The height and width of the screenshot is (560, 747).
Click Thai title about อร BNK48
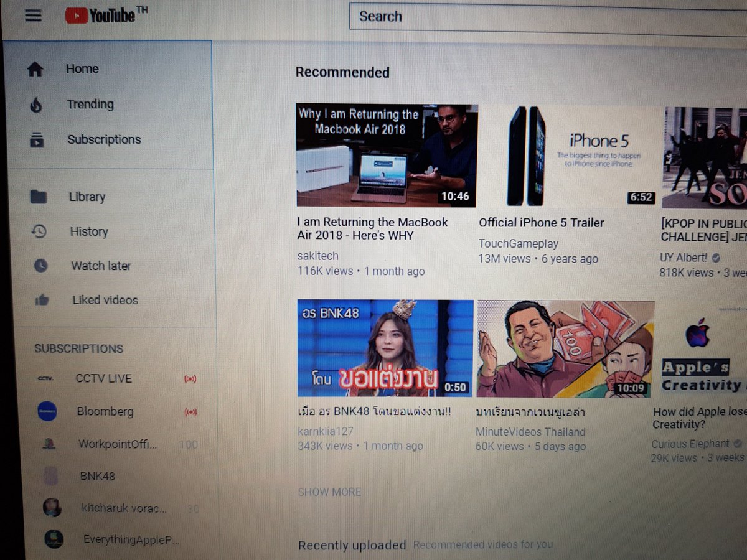click(x=374, y=412)
